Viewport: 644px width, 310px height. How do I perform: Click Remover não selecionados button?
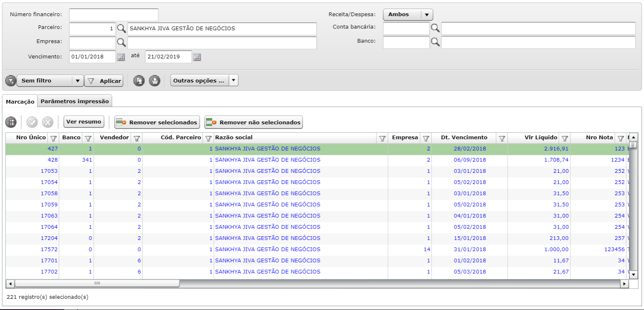click(253, 122)
